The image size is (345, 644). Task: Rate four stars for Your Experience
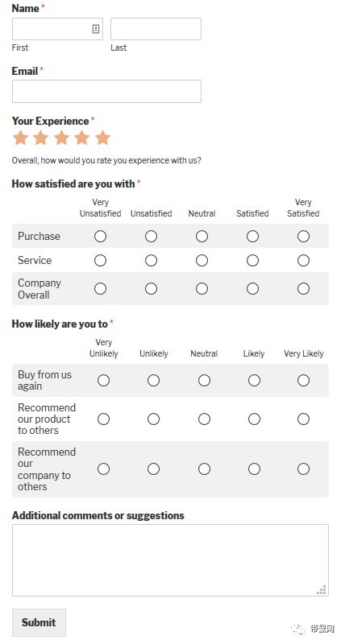pos(82,138)
